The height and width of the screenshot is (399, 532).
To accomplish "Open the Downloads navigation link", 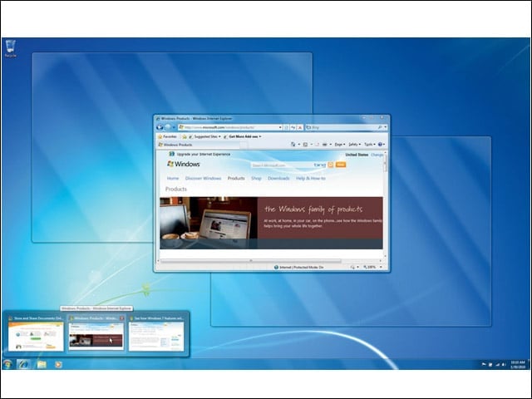I will coord(278,178).
